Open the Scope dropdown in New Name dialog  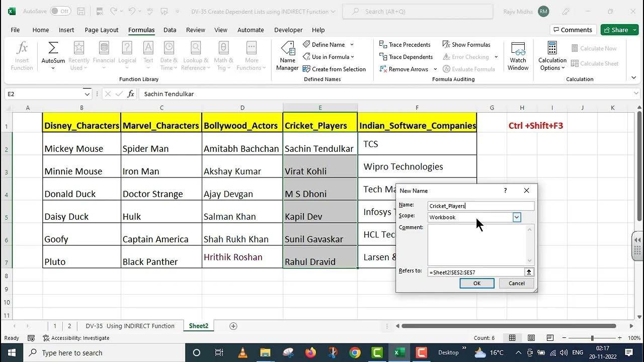tap(517, 217)
